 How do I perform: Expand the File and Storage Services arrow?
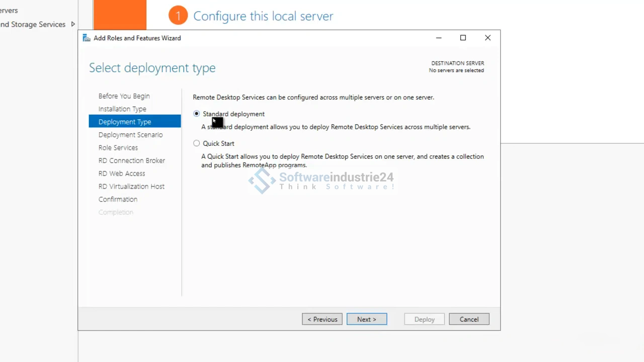[73, 24]
